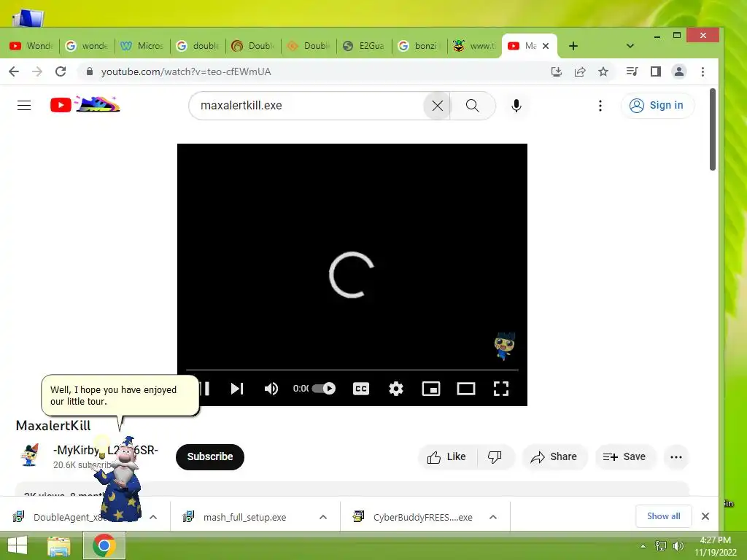Screen dimensions: 747x560
Task: Switch to the bonzi Google tab
Action: 419,46
